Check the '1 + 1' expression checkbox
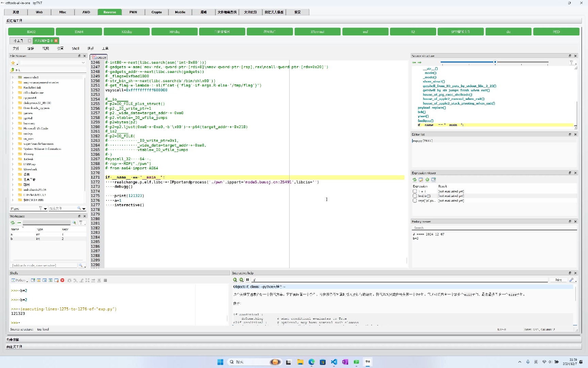Screen dimensions: 588x368 (x=415, y=191)
